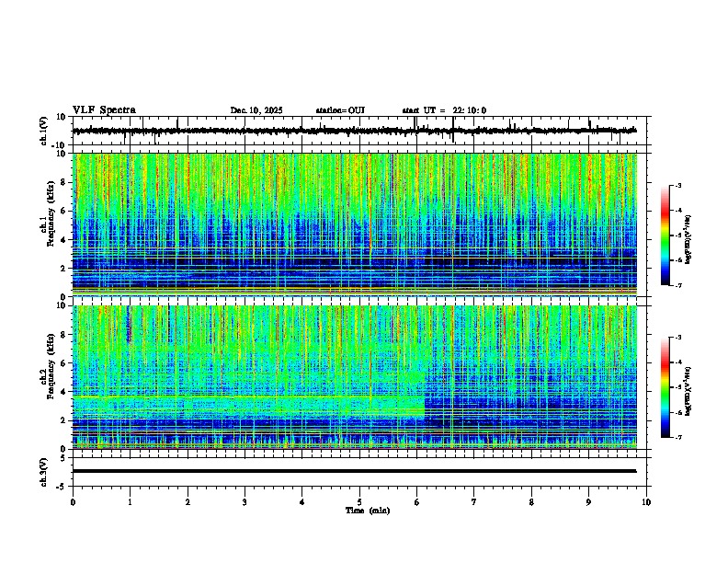Click the ch.1 PSD color bar
Image resolution: width=728 pixels, height=563 pixels.
tap(665, 236)
